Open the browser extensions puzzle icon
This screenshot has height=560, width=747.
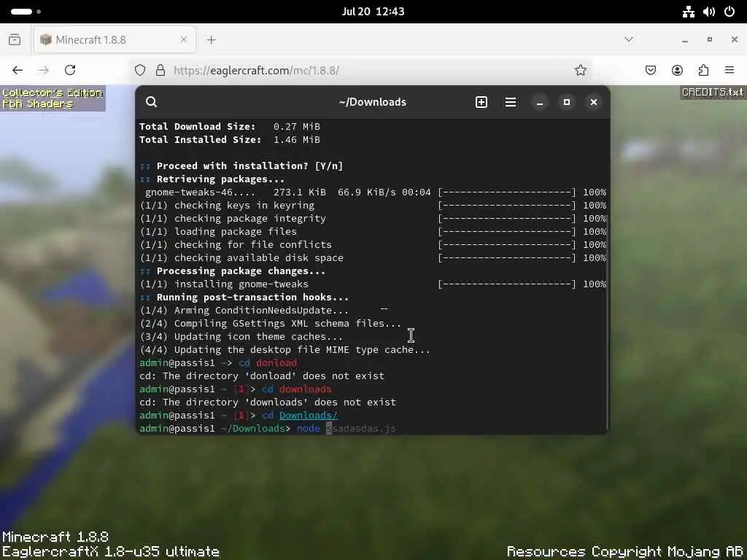[x=703, y=71]
